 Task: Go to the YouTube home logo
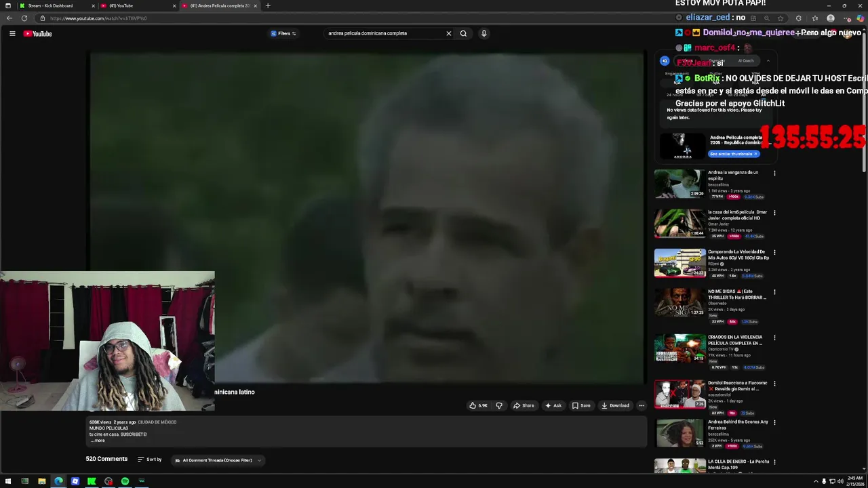click(x=37, y=33)
